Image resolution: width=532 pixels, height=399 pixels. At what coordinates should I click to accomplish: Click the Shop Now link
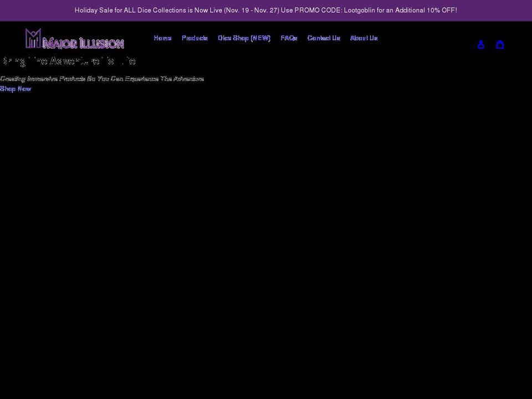pyautogui.click(x=15, y=88)
